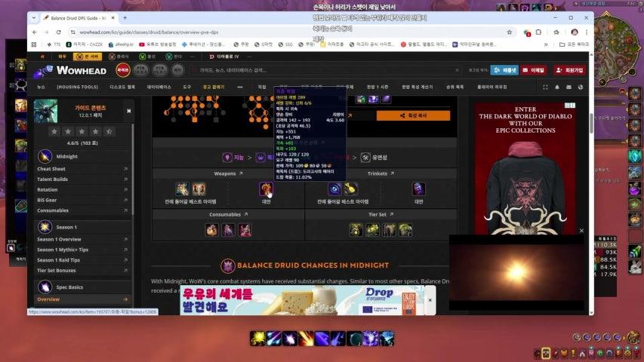Open the second Tier Set item icon
Viewport: 644px width, 362px height.
pos(372,230)
